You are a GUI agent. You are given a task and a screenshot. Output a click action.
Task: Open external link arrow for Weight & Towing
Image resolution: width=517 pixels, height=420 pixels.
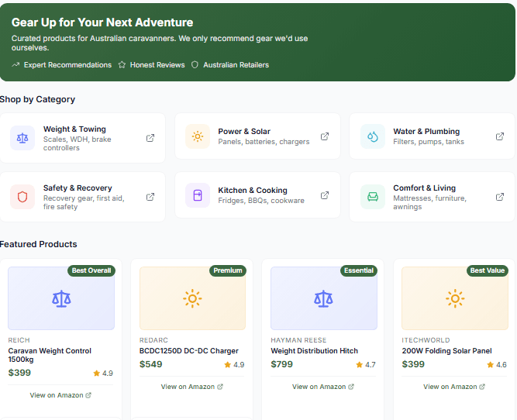(x=150, y=138)
